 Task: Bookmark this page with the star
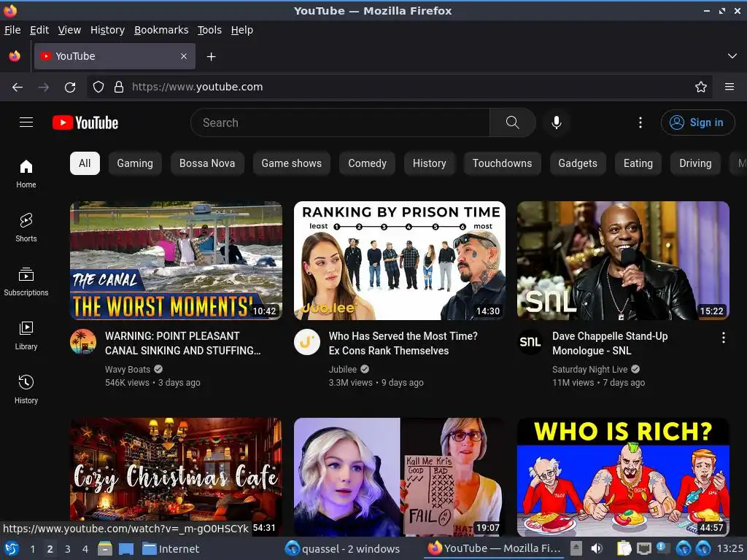(x=701, y=87)
